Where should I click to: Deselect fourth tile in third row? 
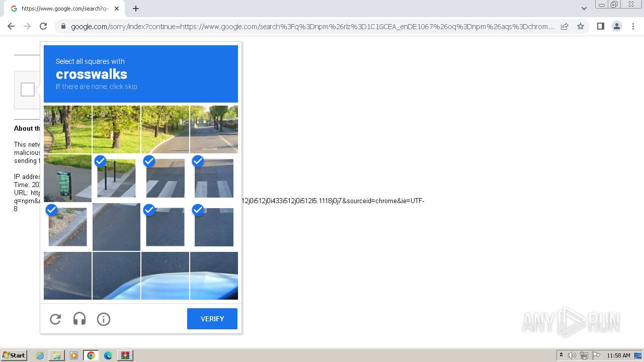(214, 227)
